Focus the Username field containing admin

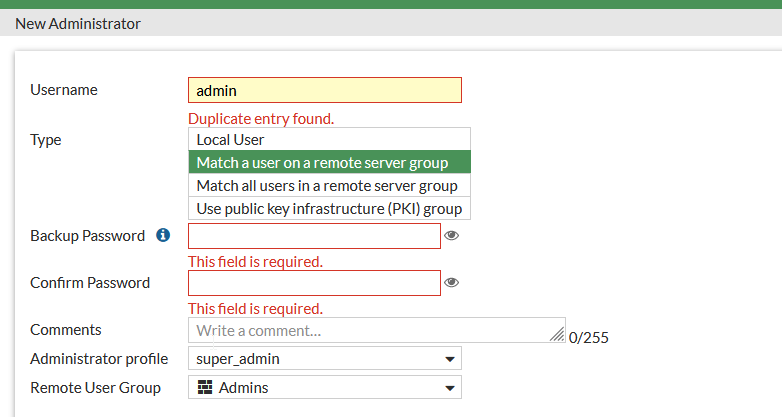tap(325, 90)
